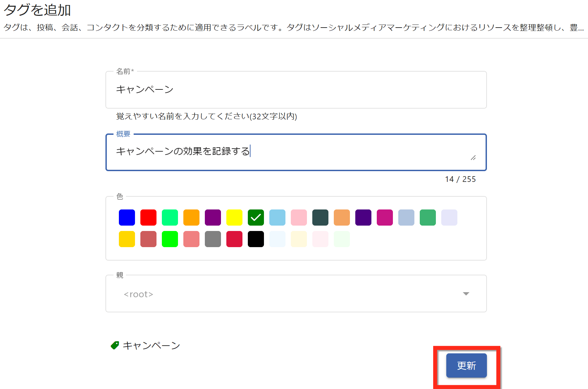Select the purple color swatch
Screen dimensions: 588x389
point(213,218)
